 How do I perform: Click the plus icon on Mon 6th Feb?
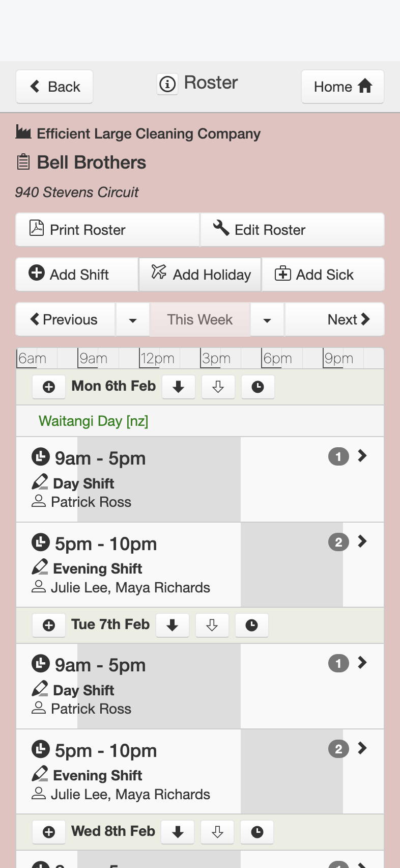[49, 387]
